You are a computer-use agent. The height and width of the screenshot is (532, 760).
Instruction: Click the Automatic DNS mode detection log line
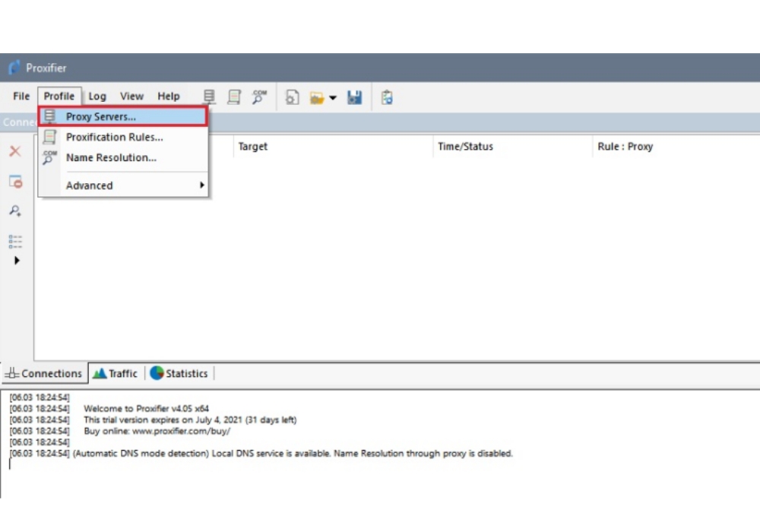(x=293, y=454)
